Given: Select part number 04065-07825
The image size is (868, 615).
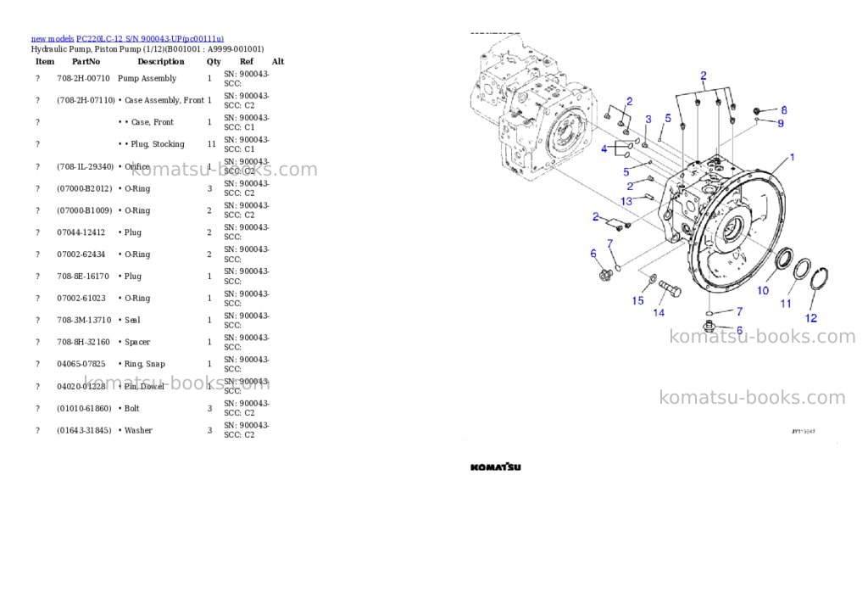Looking at the screenshot, I should pos(81,364).
